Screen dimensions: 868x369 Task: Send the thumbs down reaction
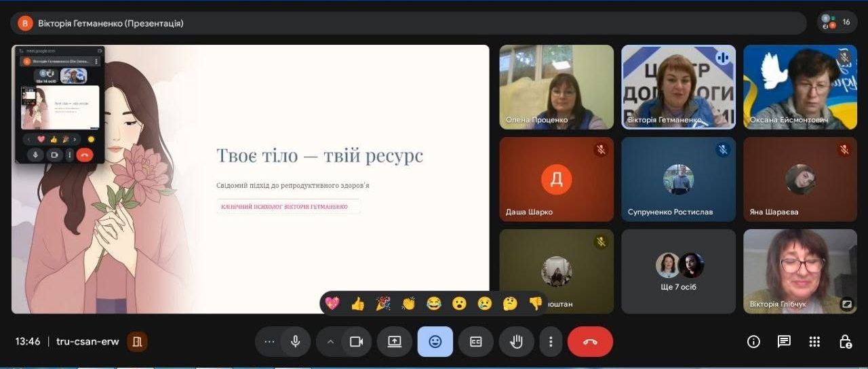pos(535,303)
